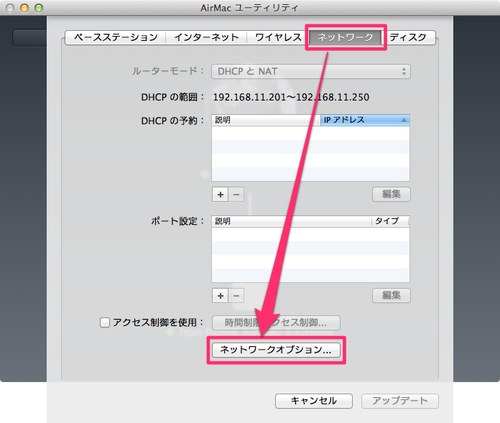Click the 説明 header in DHCP の予約 table

coord(266,120)
